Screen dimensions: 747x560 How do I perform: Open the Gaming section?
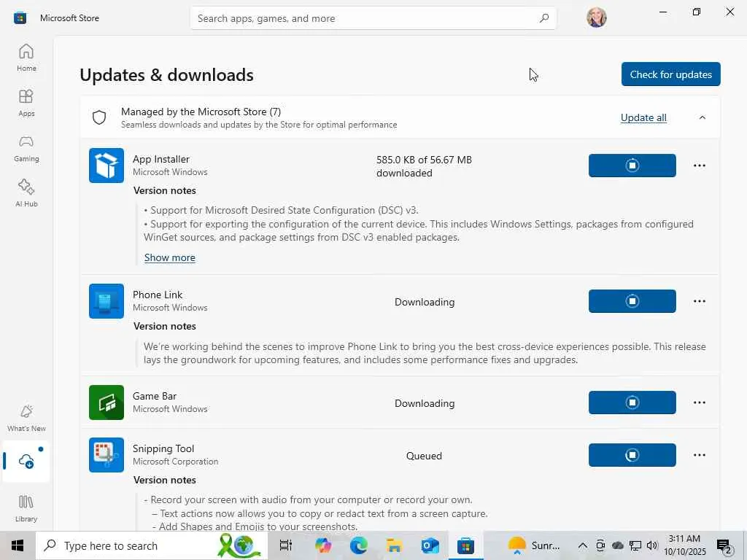[26, 148]
